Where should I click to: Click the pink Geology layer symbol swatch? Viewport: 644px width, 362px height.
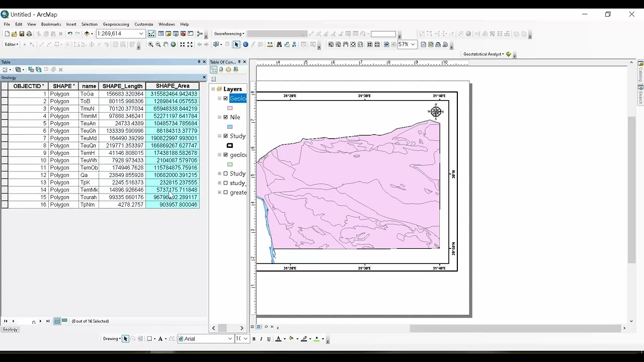pyautogui.click(x=230, y=108)
